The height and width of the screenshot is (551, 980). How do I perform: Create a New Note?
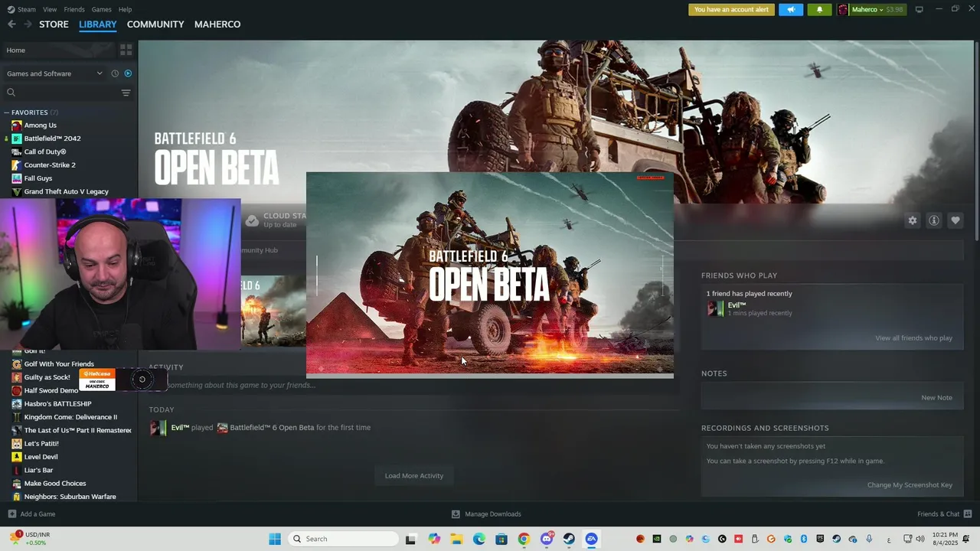tap(936, 398)
